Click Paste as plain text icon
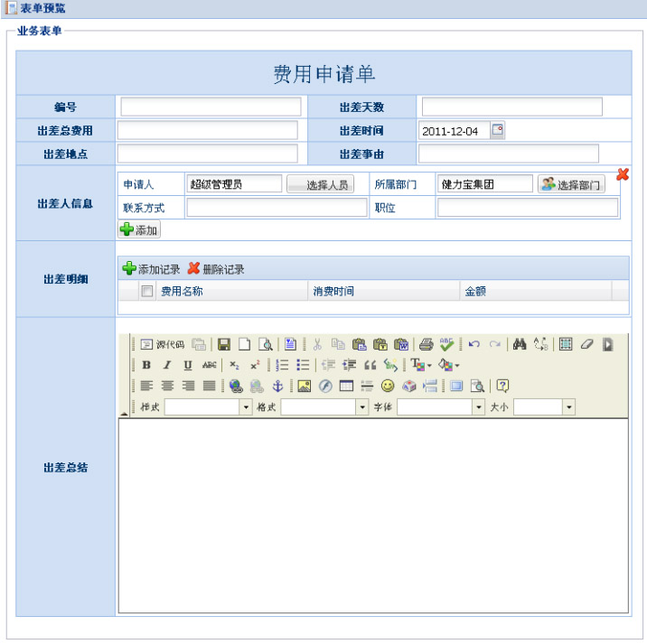647x644 pixels. coord(380,344)
